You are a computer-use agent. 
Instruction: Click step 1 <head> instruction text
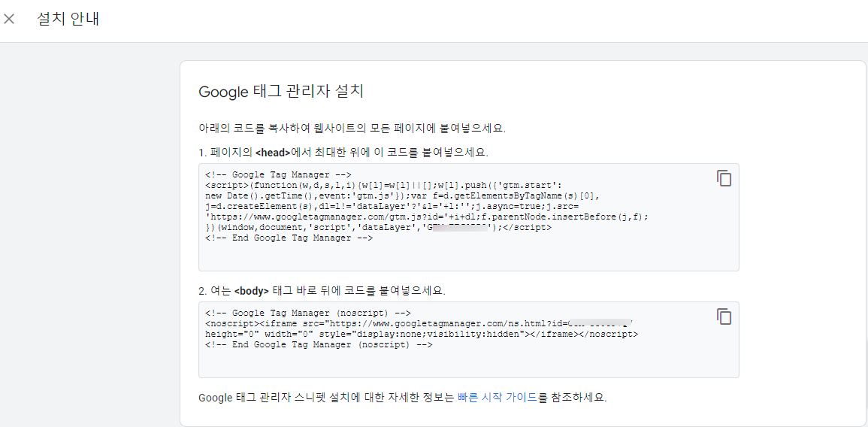point(343,153)
